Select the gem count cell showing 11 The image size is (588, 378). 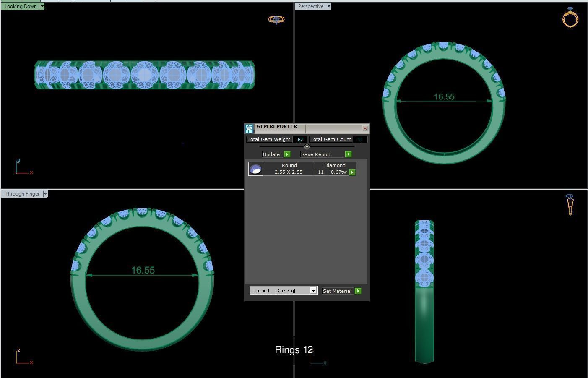321,172
